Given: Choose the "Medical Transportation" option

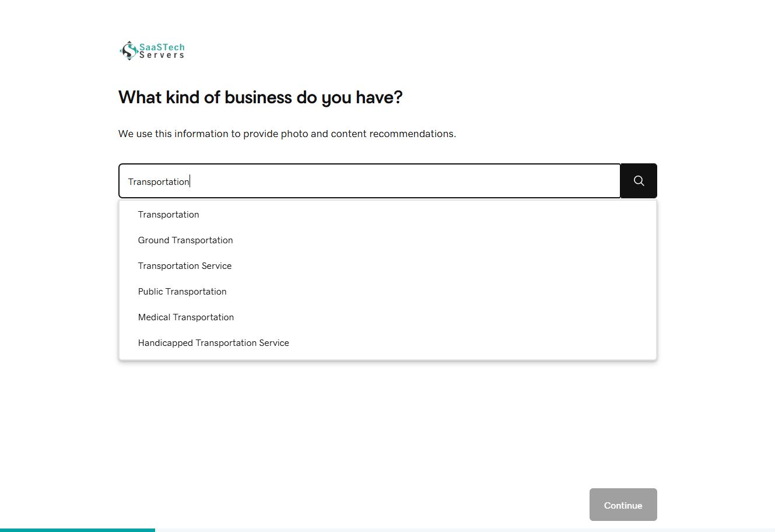Looking at the screenshot, I should 388,317.
